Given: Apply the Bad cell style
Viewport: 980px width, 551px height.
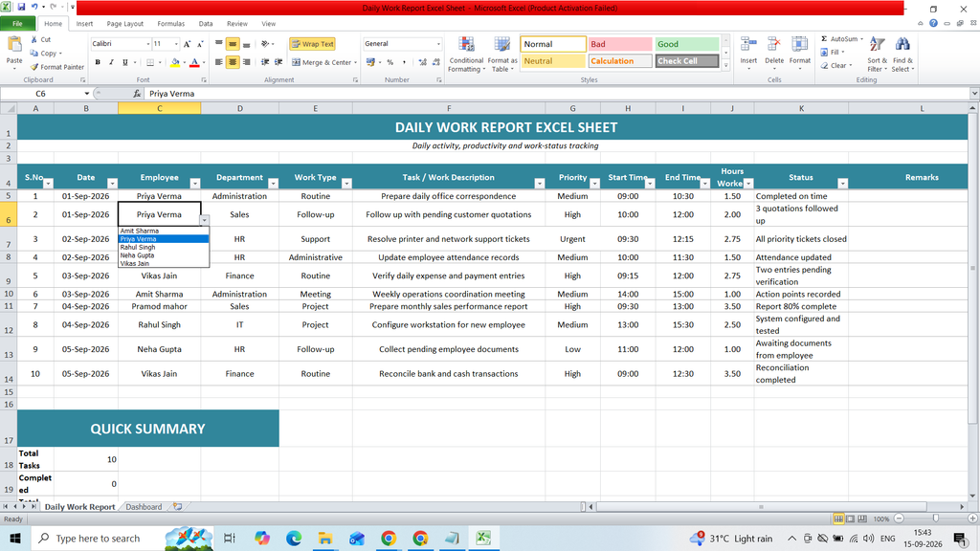Looking at the screenshot, I should tap(620, 44).
